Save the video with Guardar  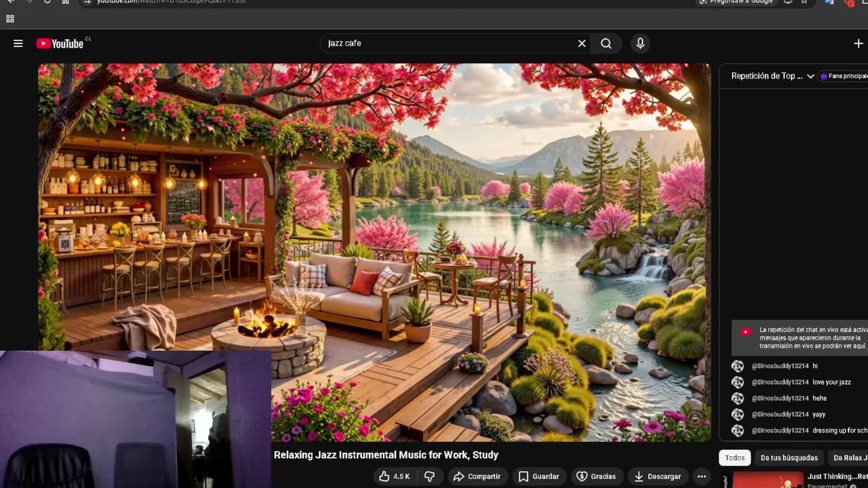538,476
